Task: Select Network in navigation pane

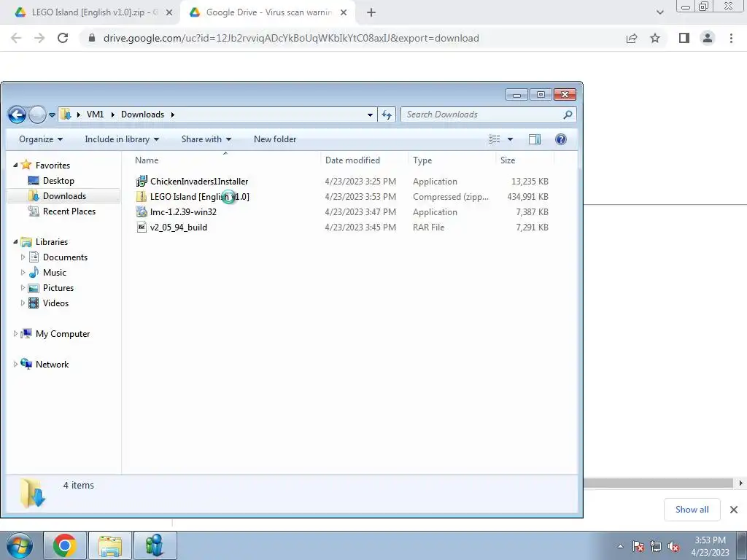Action: [x=52, y=365]
